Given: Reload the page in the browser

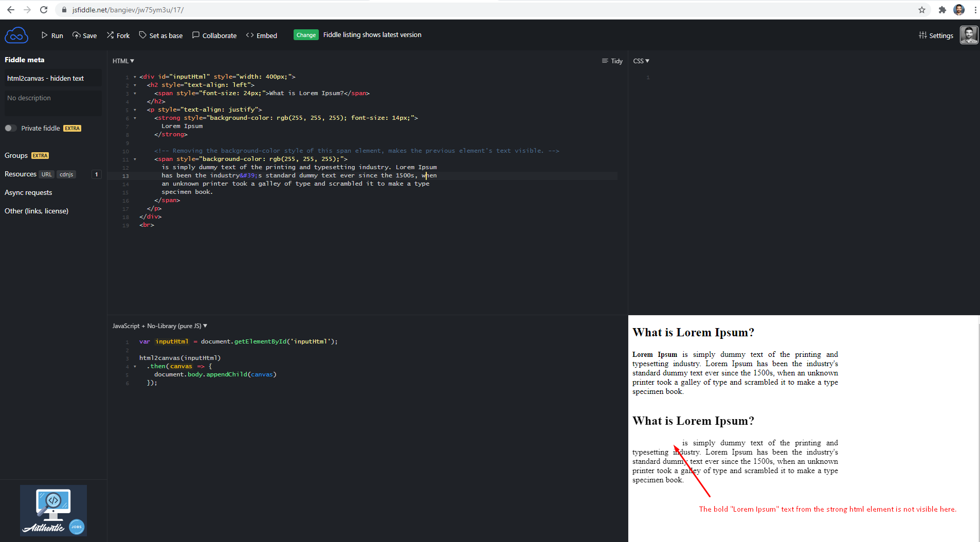Looking at the screenshot, I should [44, 9].
